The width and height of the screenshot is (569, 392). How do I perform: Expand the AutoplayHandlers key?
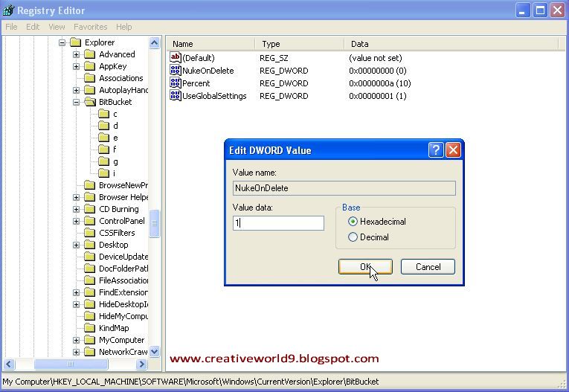click(76, 90)
